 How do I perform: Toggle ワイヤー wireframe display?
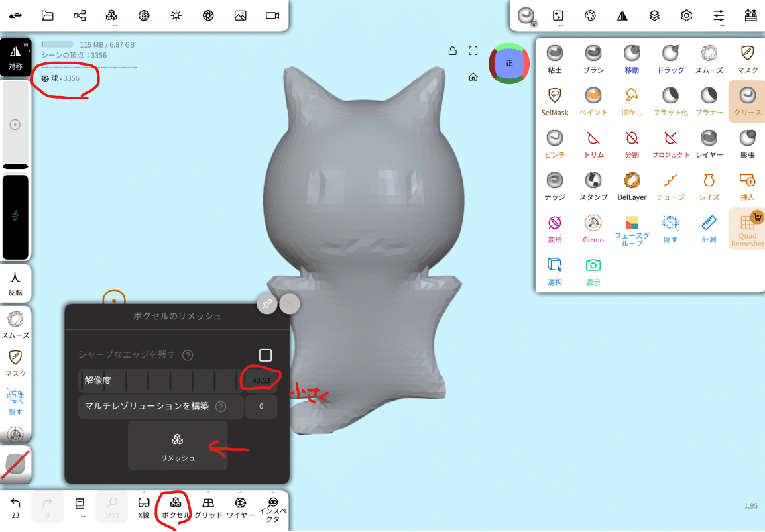pyautogui.click(x=240, y=507)
